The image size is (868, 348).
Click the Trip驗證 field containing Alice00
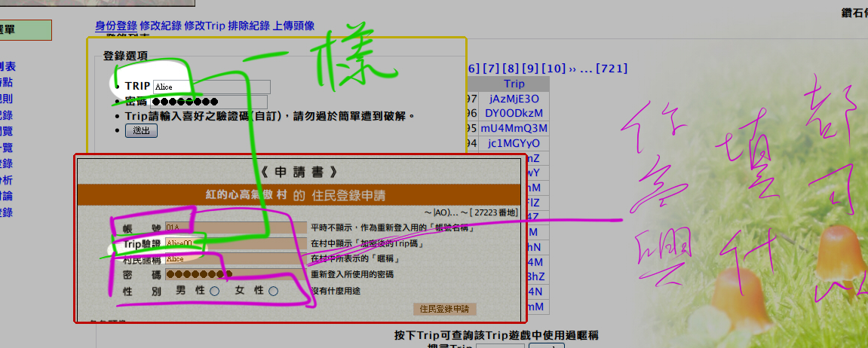click(236, 243)
